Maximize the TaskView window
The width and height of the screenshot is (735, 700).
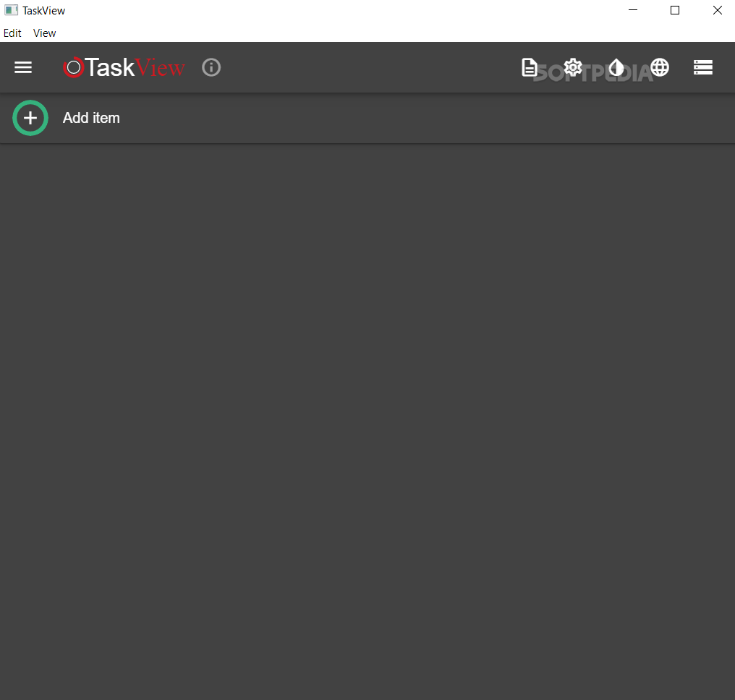pyautogui.click(x=675, y=10)
